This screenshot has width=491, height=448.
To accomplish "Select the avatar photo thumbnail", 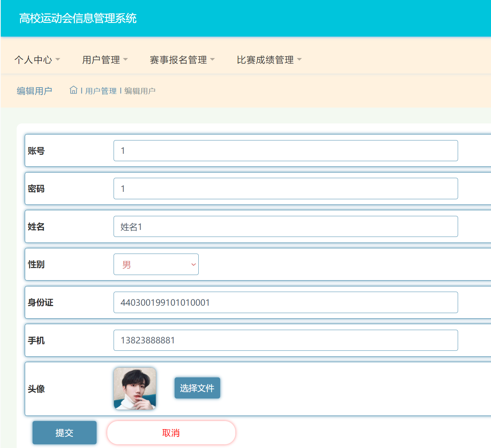I will (x=135, y=388).
